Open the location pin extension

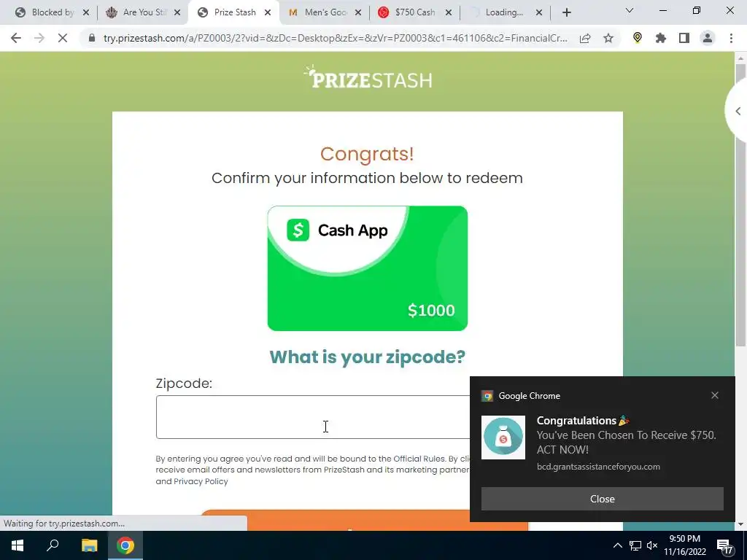coord(638,38)
